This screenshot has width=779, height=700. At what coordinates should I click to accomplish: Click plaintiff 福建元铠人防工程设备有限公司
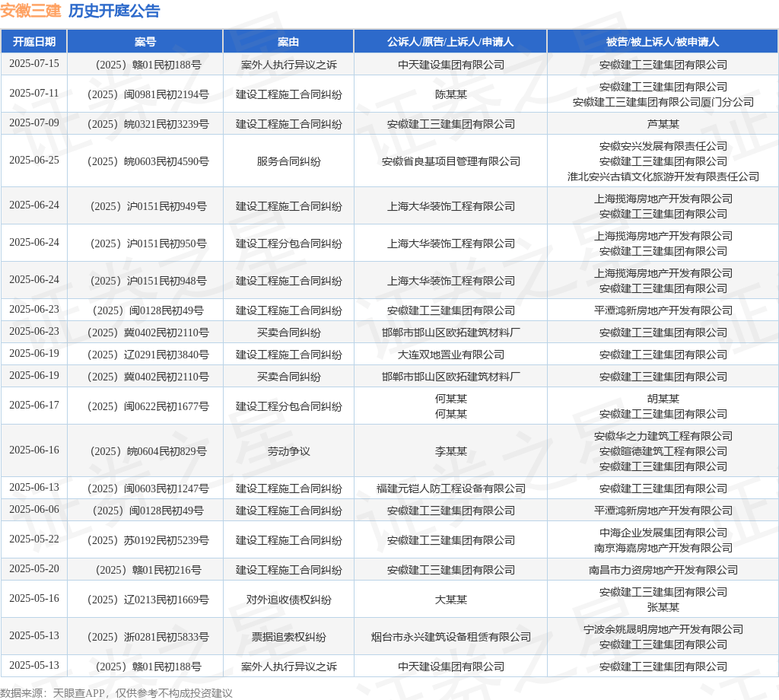(450, 488)
